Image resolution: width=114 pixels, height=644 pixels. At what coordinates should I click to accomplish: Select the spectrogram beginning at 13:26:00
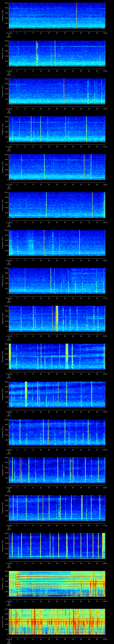[57, 508]
